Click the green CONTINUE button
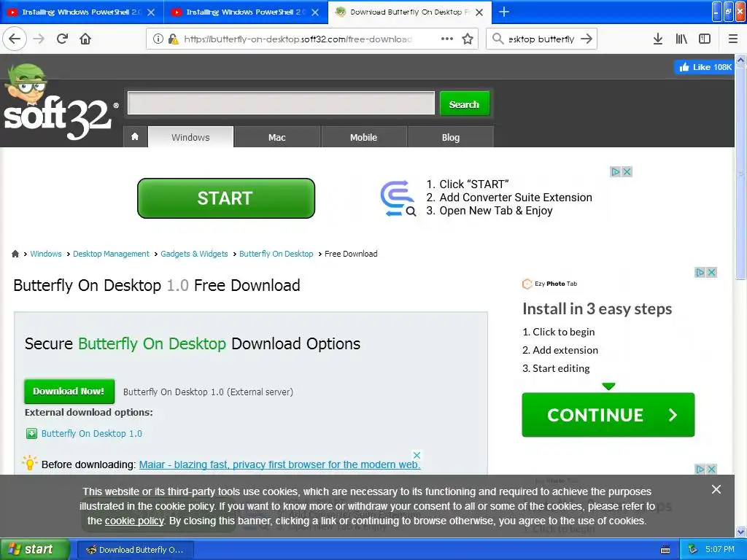 click(608, 415)
